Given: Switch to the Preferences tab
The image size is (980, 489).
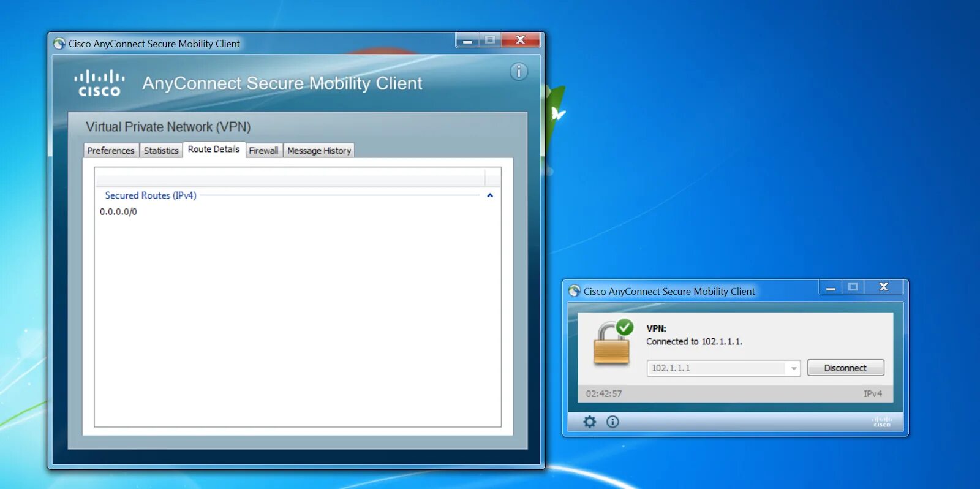Looking at the screenshot, I should 111,150.
